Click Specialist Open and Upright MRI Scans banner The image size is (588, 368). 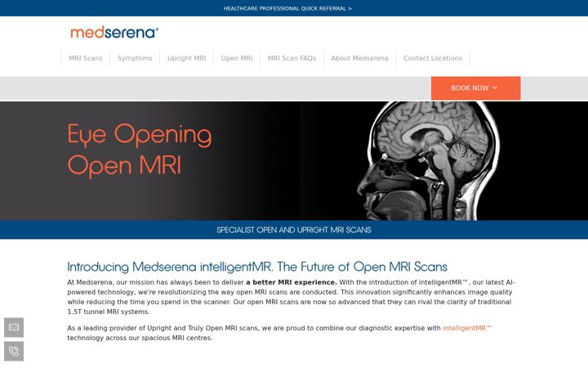tap(294, 230)
